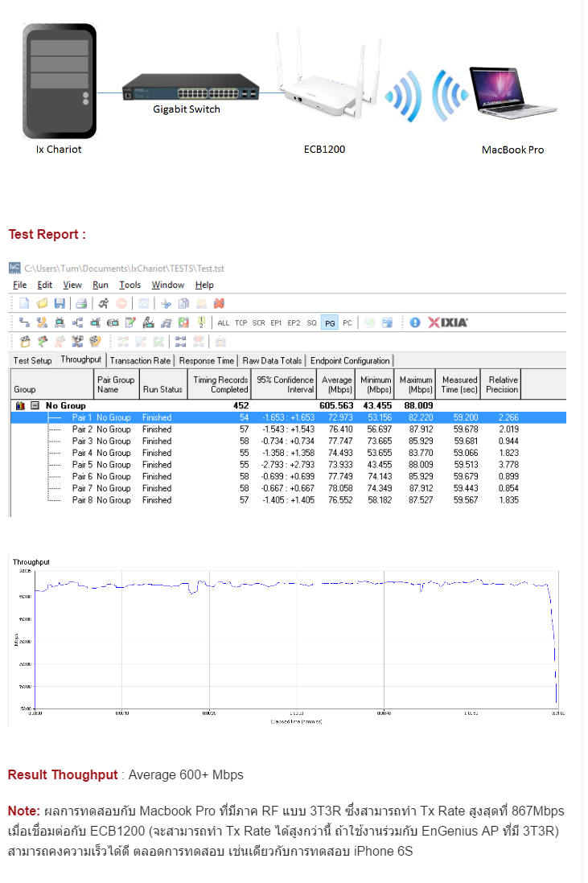588x883 pixels.
Task: Select the Pair 4 row
Action: (x=288, y=453)
